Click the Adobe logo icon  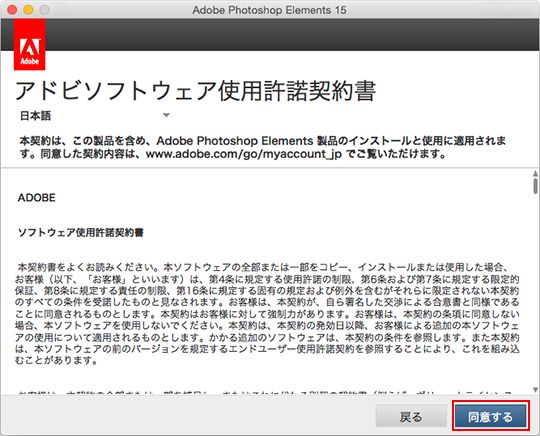coord(30,45)
